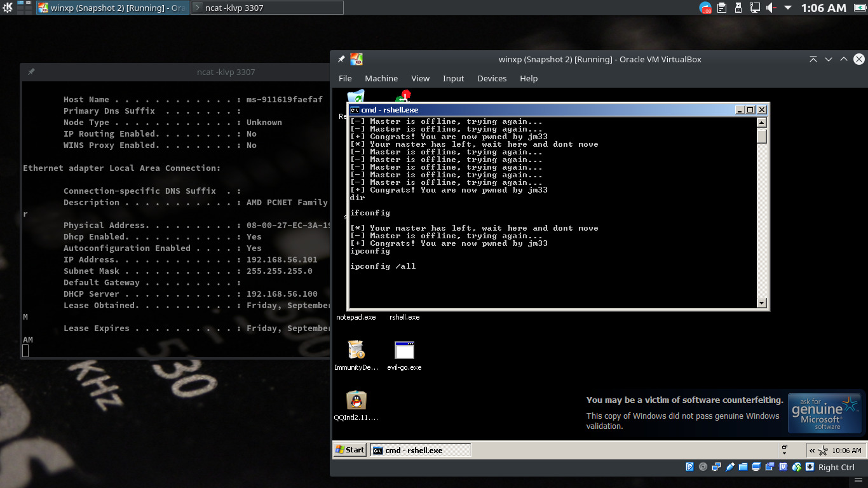This screenshot has height=488, width=868.
Task: Open the Input menu
Action: 453,78
